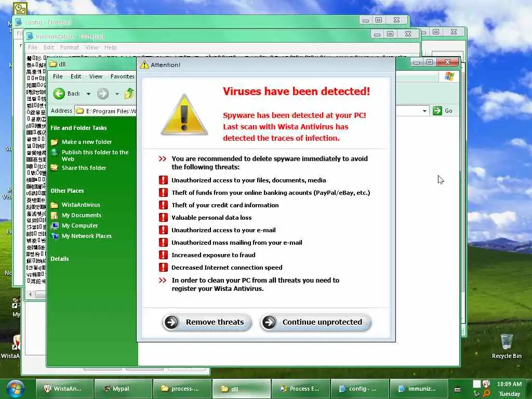Open the Start menu orb
The width and height of the screenshot is (532, 399).
click(15, 389)
